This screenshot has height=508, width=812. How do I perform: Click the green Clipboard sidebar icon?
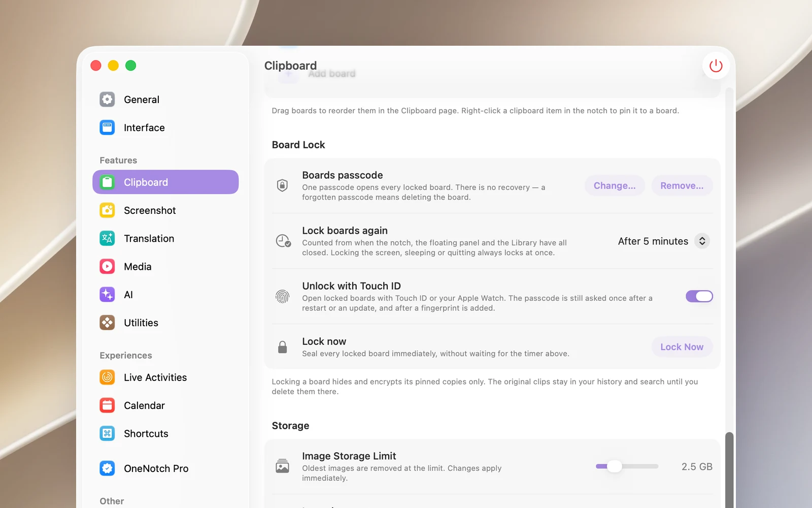pyautogui.click(x=107, y=182)
